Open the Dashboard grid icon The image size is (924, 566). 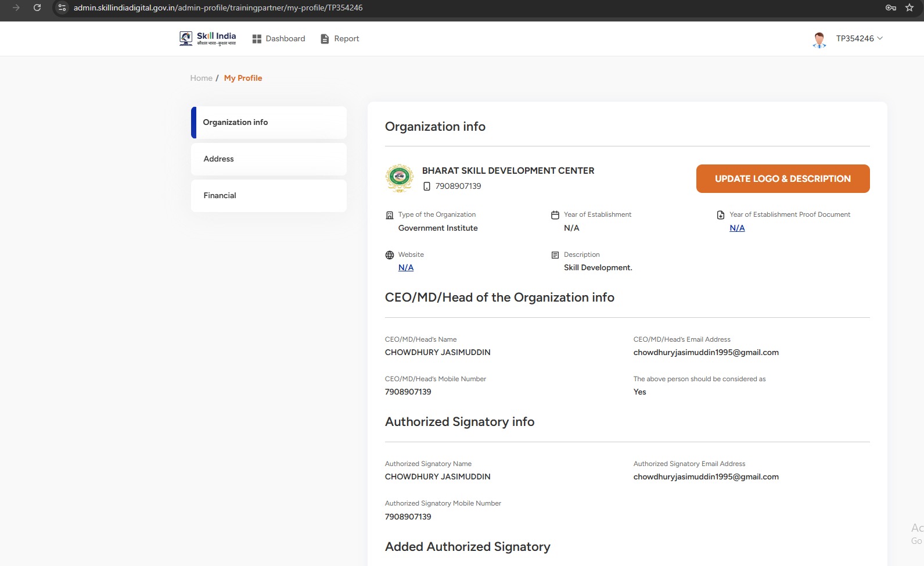[x=257, y=39]
